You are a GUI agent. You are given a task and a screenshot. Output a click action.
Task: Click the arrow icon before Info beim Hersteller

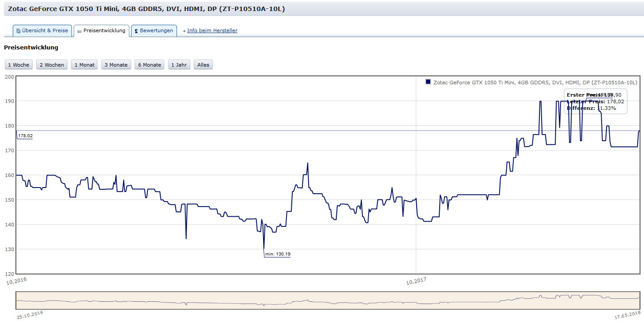(x=184, y=31)
